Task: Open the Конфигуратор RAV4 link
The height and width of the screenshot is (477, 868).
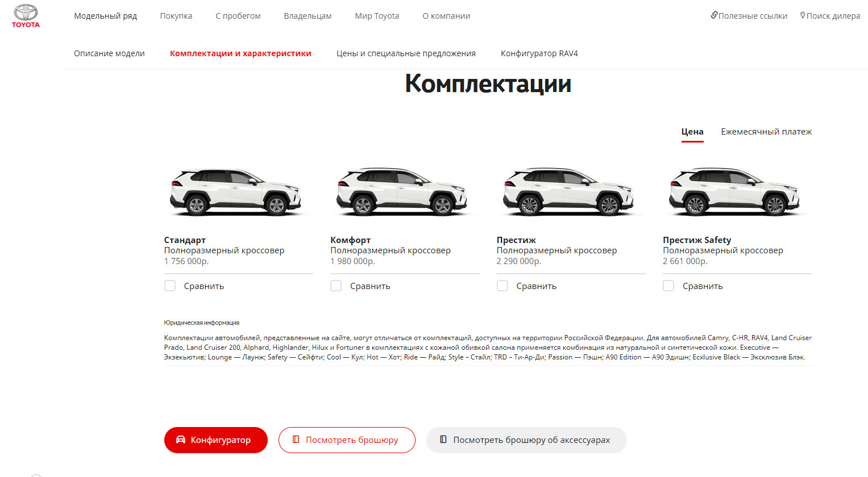Action: click(539, 53)
